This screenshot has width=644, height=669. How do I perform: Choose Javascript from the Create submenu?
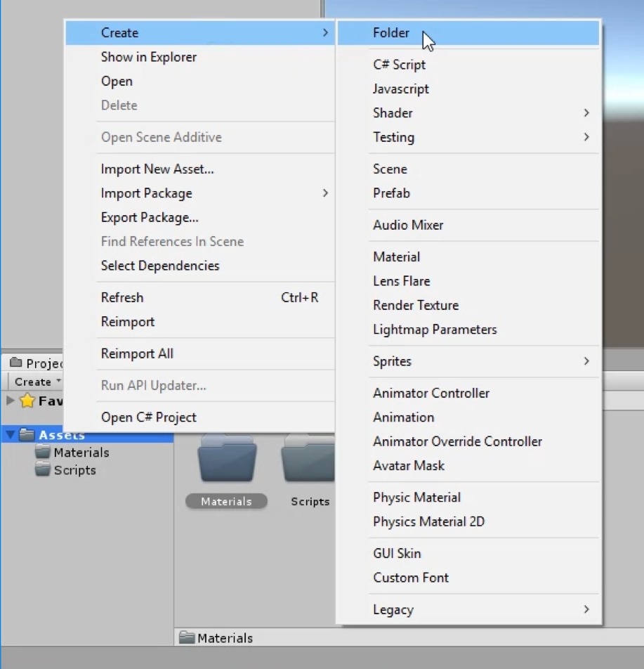tap(468, 89)
